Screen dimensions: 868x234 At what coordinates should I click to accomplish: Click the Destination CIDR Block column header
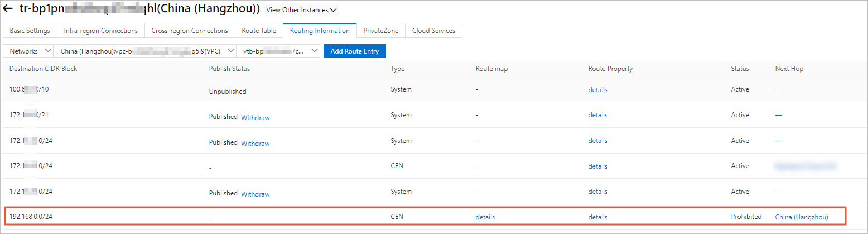[x=43, y=69]
